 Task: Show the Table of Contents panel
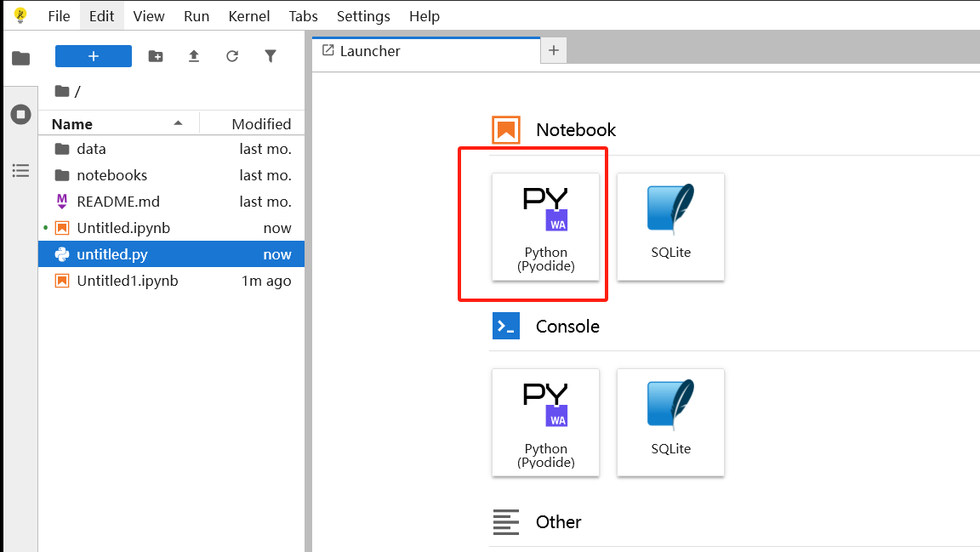coord(20,171)
